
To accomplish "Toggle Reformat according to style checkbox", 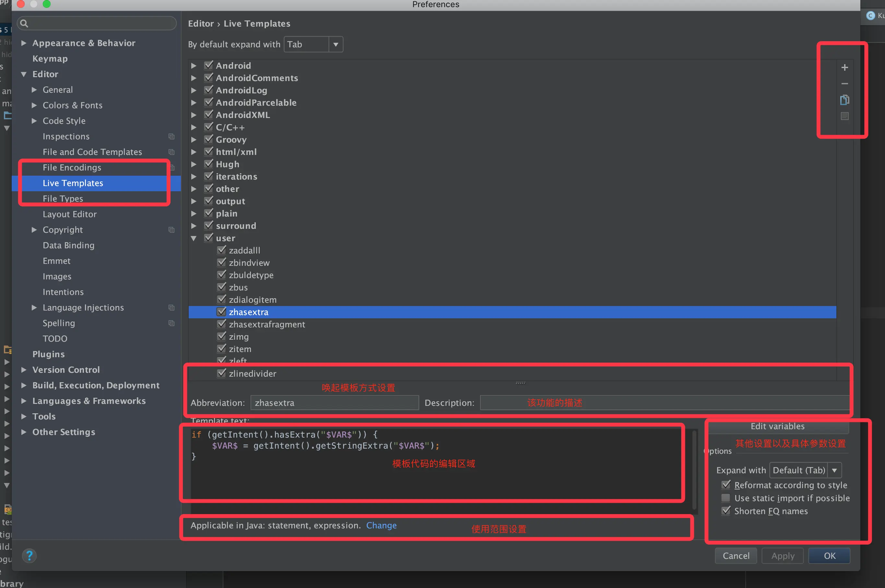I will 726,485.
